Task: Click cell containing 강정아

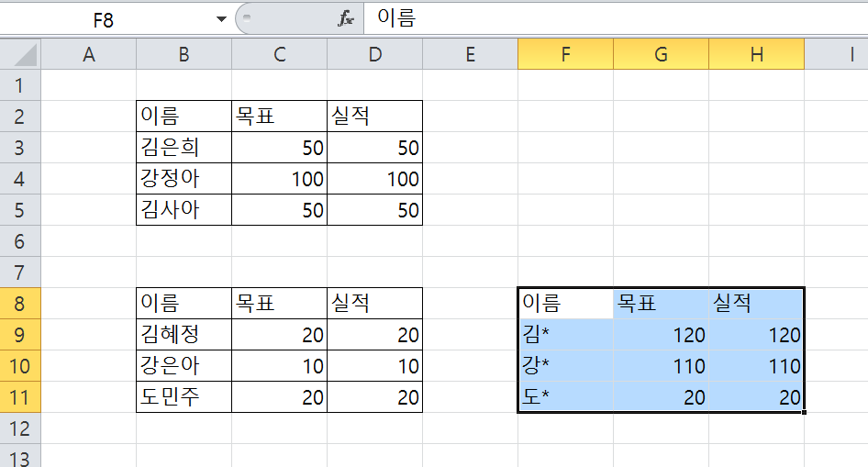Action: pyautogui.click(x=184, y=179)
